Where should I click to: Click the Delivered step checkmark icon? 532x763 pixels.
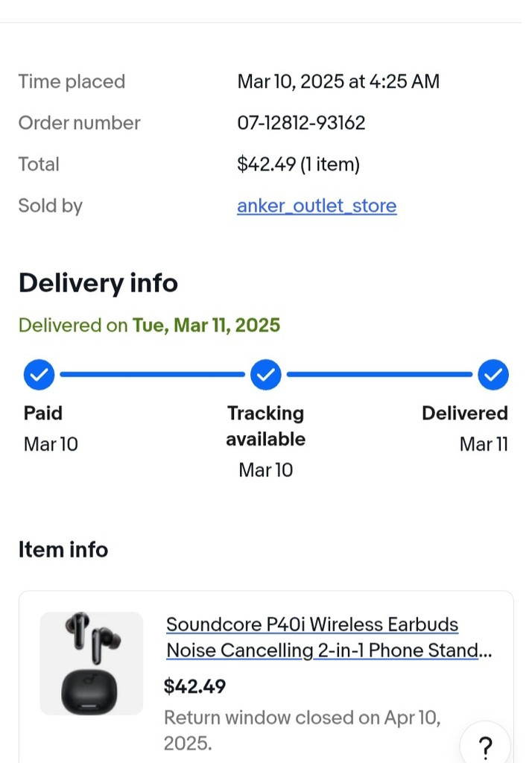pos(493,375)
